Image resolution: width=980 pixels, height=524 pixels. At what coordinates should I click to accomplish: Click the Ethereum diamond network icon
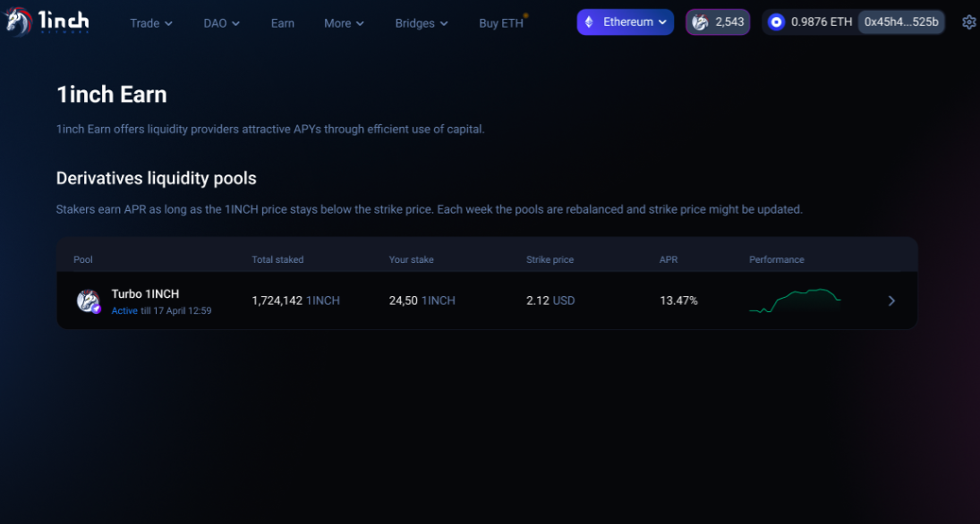click(589, 22)
